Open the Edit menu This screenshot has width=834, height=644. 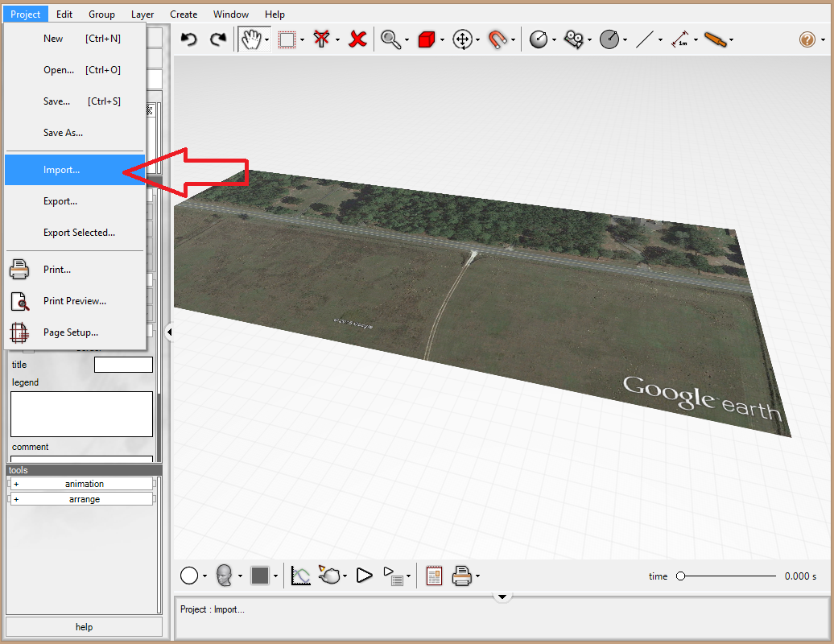coord(64,14)
